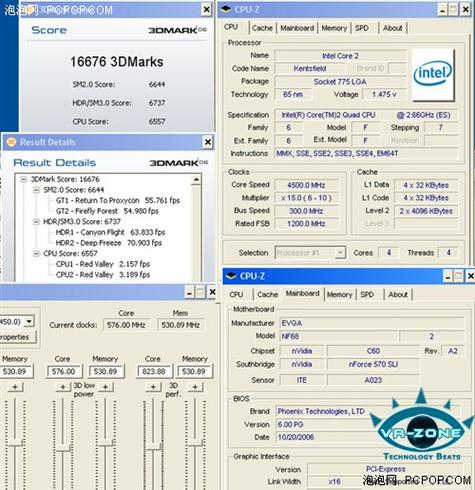Click 3D perf. Core plus button
The width and height of the screenshot is (475, 490).
click(x=153, y=387)
